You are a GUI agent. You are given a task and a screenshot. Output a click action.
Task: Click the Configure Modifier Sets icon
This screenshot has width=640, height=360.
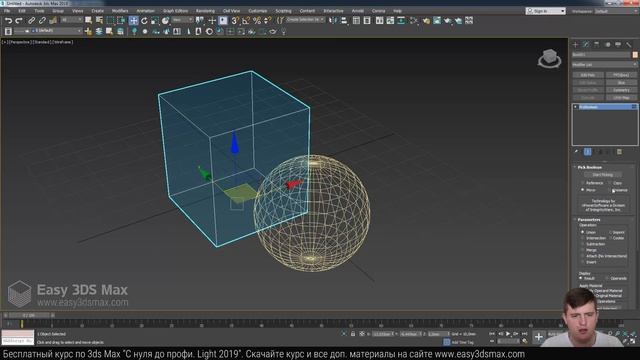[x=619, y=152]
